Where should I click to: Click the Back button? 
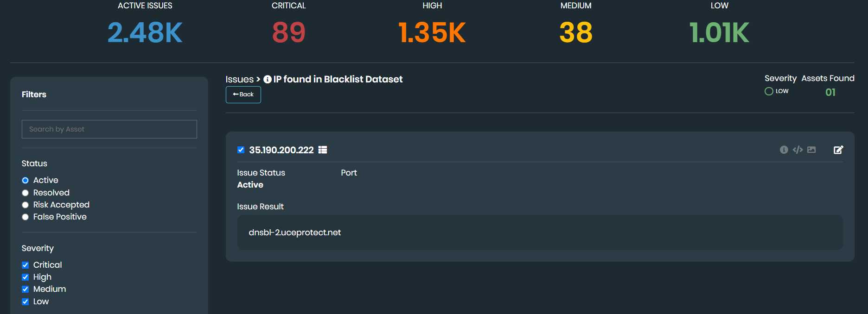(243, 94)
